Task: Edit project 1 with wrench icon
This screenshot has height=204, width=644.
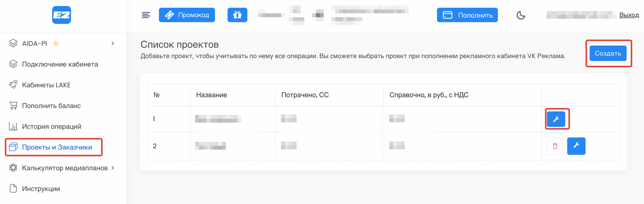Action: coord(556,119)
